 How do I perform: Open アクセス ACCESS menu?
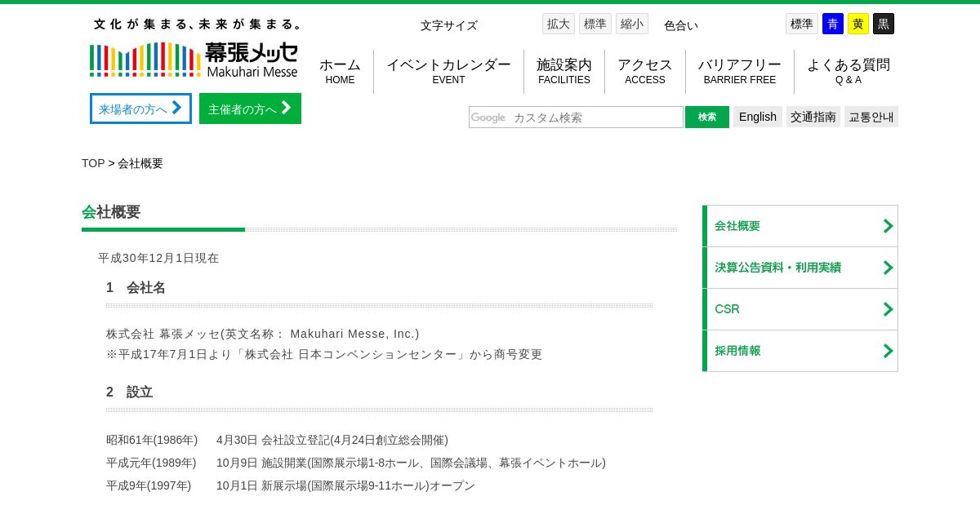645,71
